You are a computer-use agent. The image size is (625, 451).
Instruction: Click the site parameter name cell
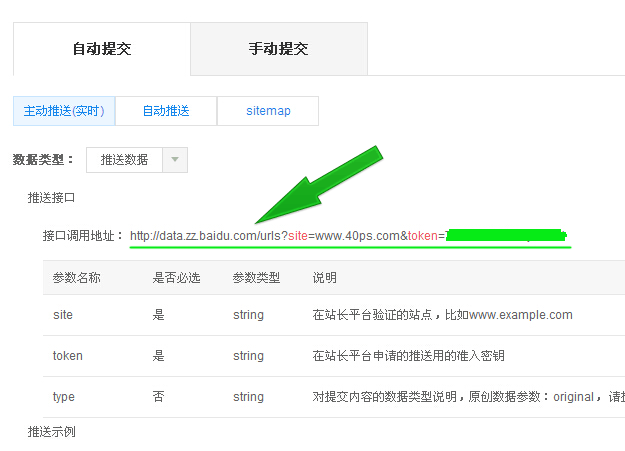(x=63, y=315)
